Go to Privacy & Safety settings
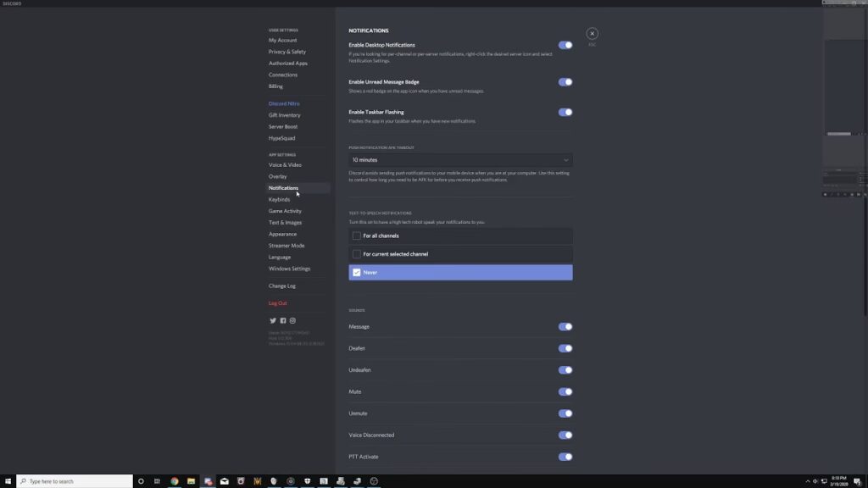The image size is (868, 488). (287, 52)
